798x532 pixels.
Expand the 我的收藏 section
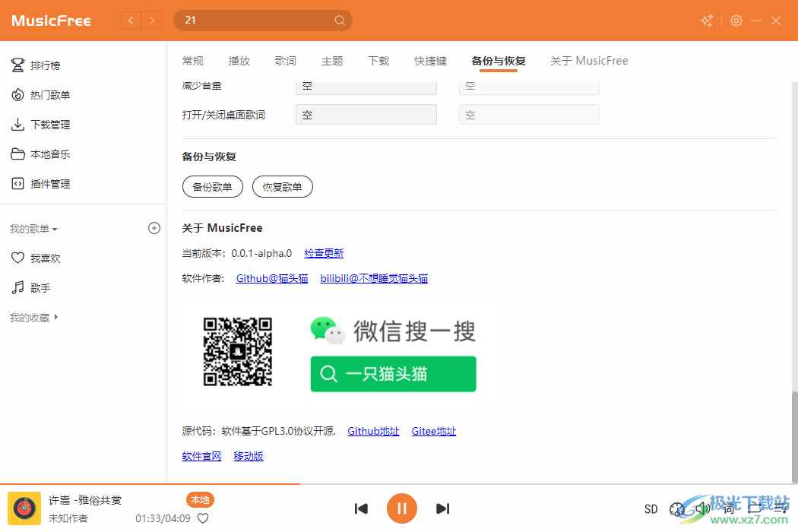pos(33,318)
